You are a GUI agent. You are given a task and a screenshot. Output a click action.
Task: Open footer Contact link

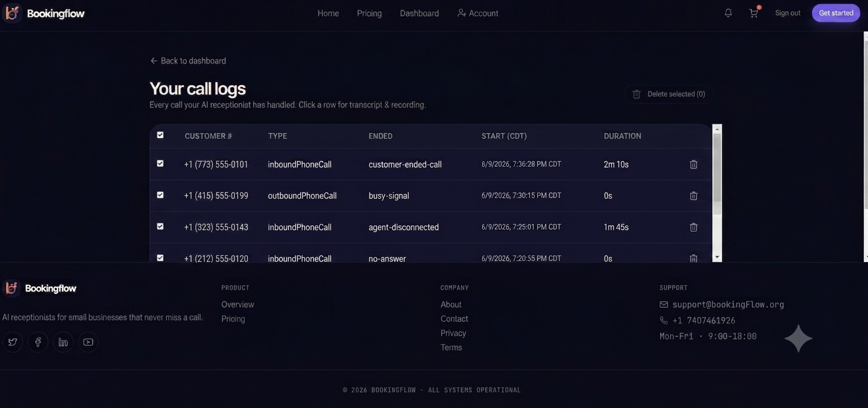[455, 319]
